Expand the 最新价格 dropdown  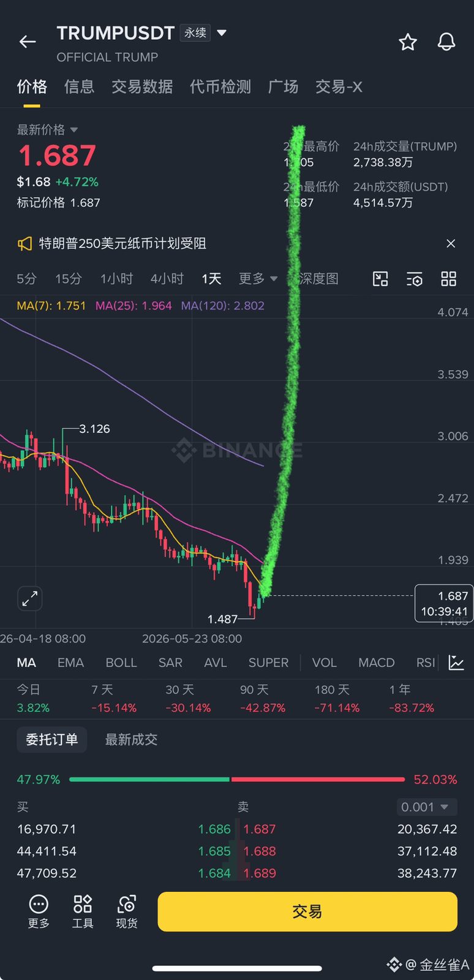(x=47, y=130)
